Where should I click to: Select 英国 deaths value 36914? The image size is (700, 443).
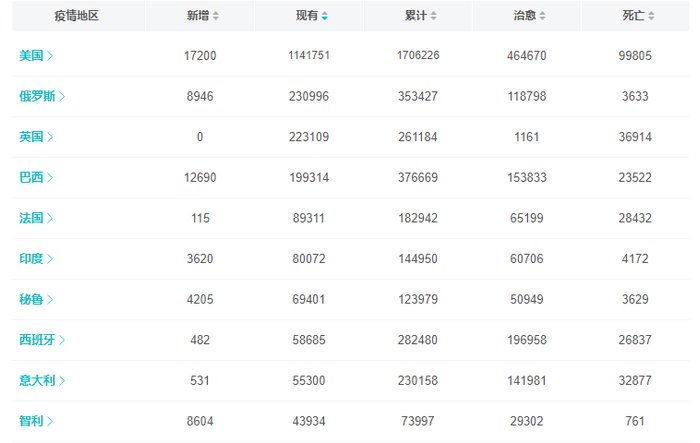pyautogui.click(x=635, y=137)
